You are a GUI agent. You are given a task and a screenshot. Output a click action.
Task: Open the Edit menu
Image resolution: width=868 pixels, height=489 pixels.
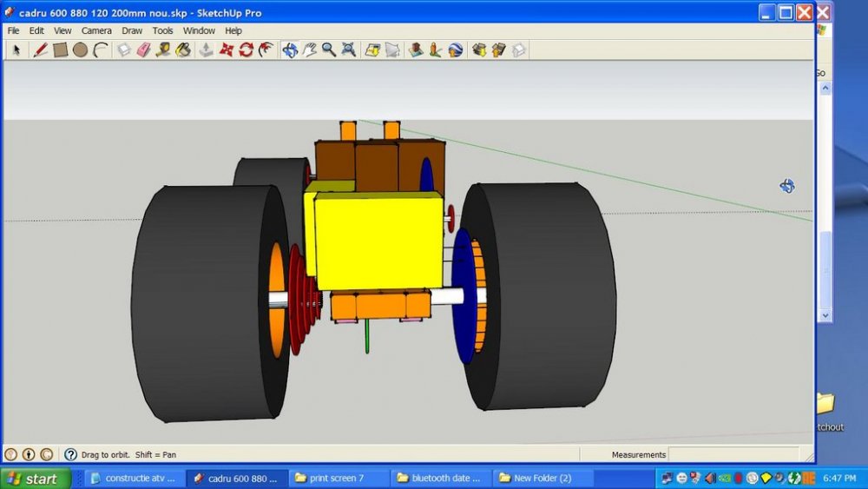36,30
